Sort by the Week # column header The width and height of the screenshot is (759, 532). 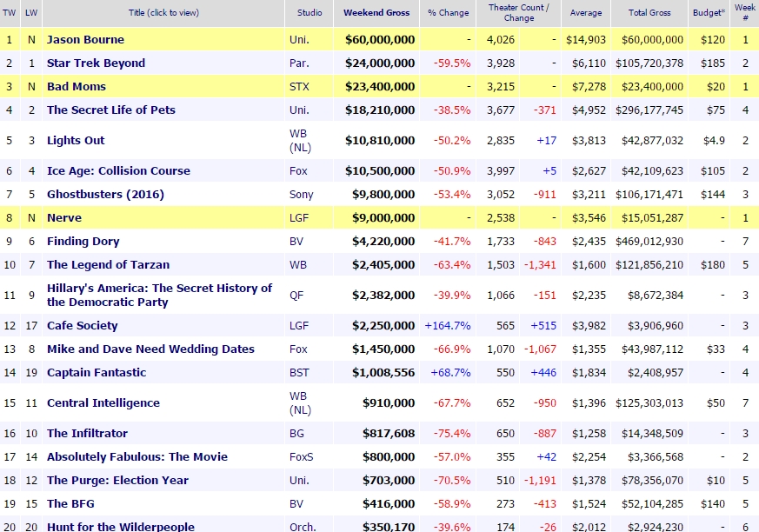coord(745,12)
